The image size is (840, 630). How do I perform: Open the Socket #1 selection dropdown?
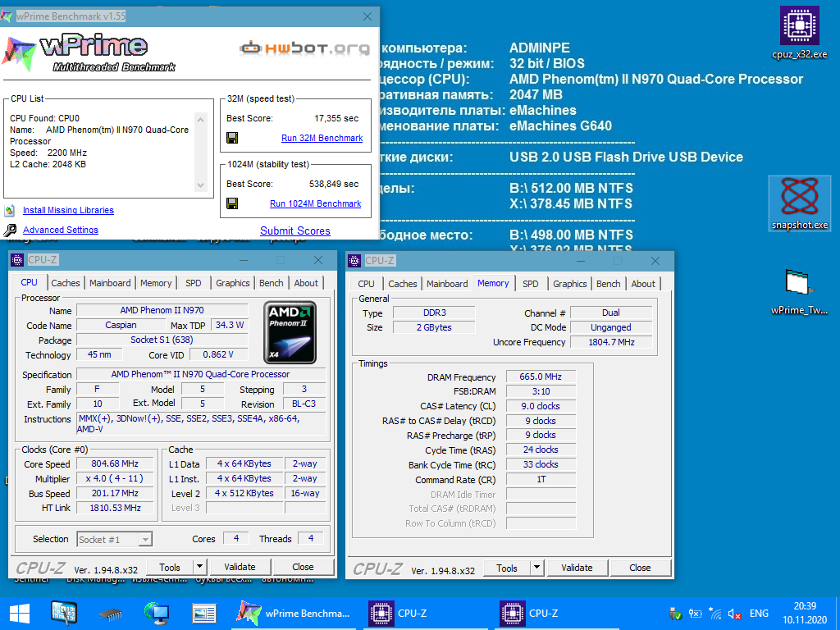point(144,540)
